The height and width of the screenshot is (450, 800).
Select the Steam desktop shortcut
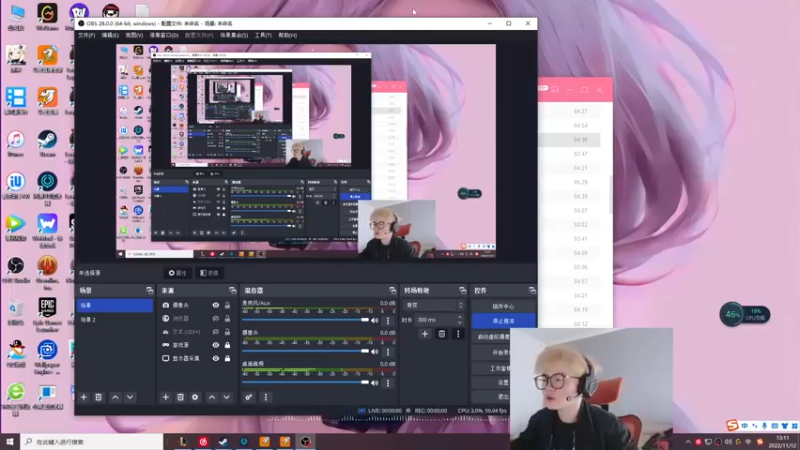click(x=47, y=144)
